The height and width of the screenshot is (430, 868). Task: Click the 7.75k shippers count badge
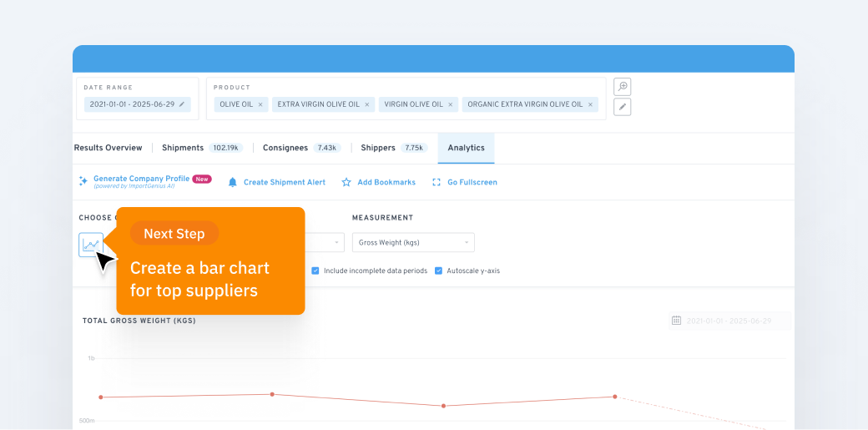414,148
